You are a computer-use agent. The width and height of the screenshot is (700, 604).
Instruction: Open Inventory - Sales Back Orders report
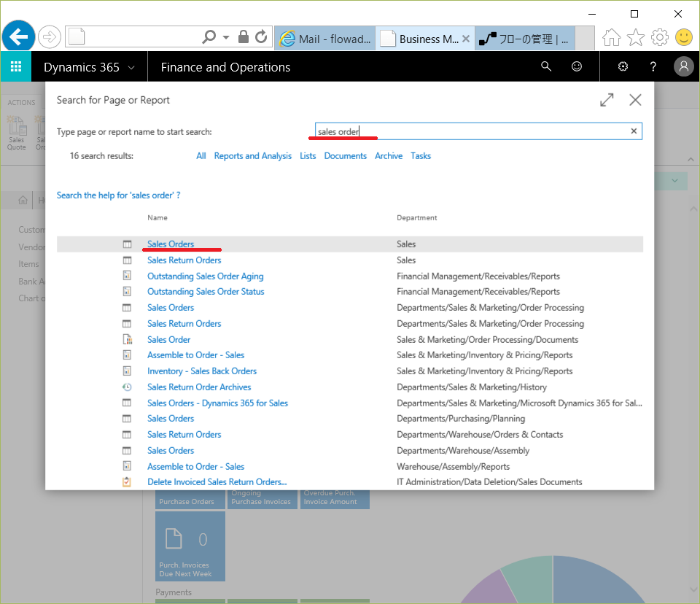click(x=202, y=371)
